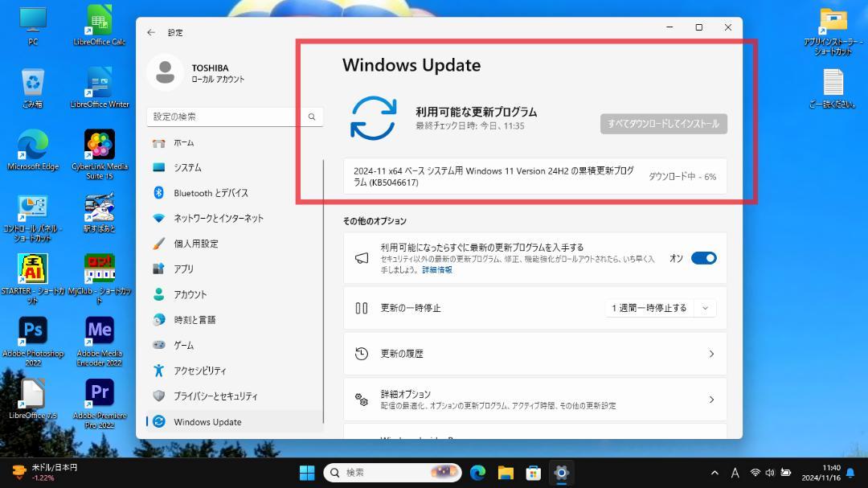Click the notification bell in the tray
868x488 pixels.
[850, 473]
